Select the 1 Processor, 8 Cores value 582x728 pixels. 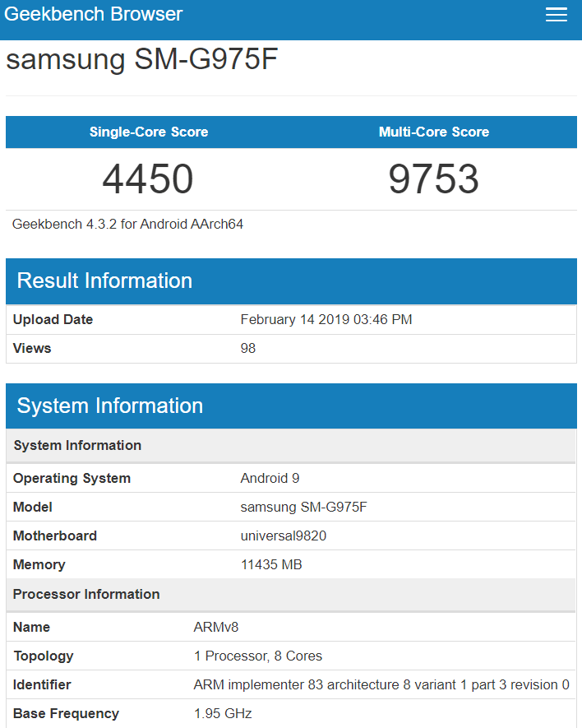click(x=258, y=656)
